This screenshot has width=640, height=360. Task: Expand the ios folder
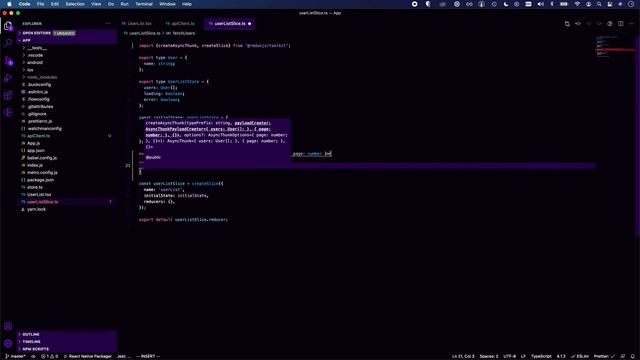(x=67, y=70)
